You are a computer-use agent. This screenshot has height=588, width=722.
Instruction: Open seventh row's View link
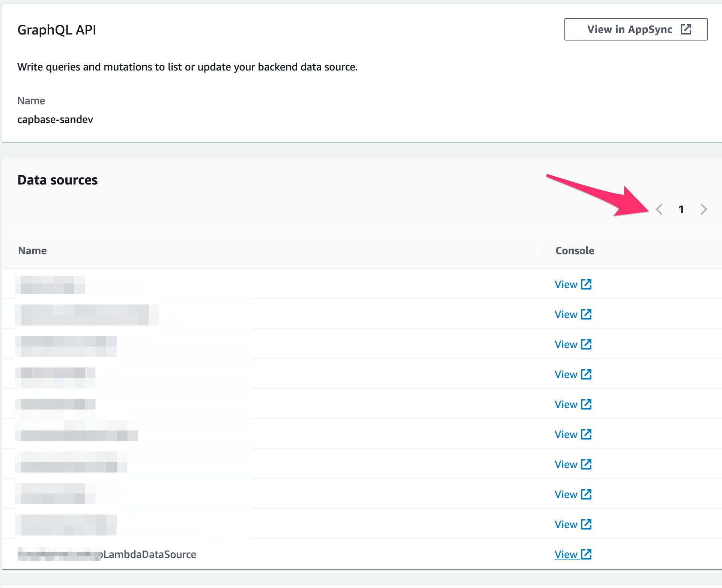click(566, 464)
